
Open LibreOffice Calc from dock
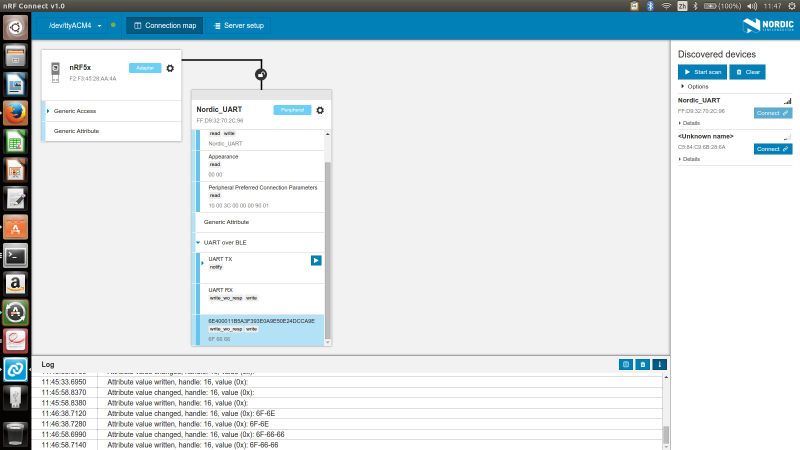pos(15,141)
